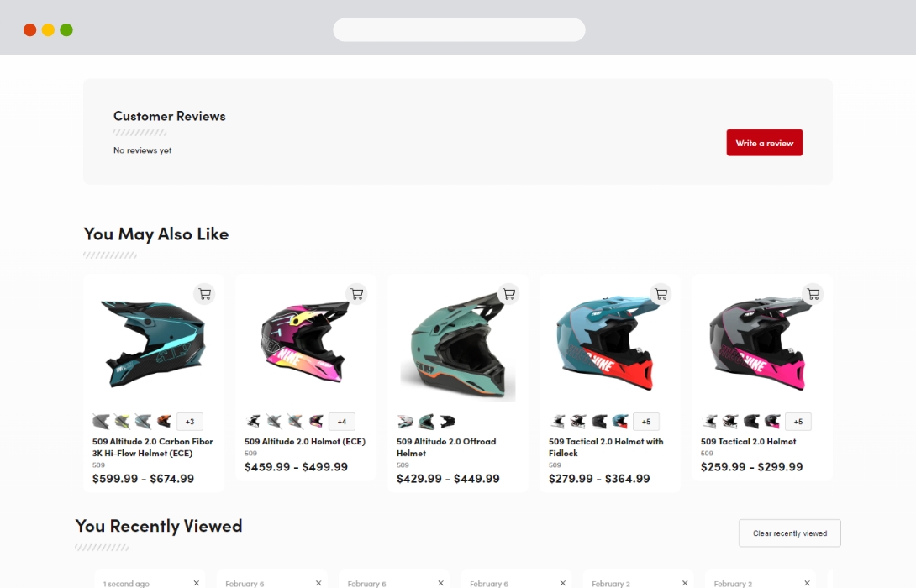Choose second color swatch of Altitude 2.0 Offroad Helmet
916x588 pixels.
(426, 421)
